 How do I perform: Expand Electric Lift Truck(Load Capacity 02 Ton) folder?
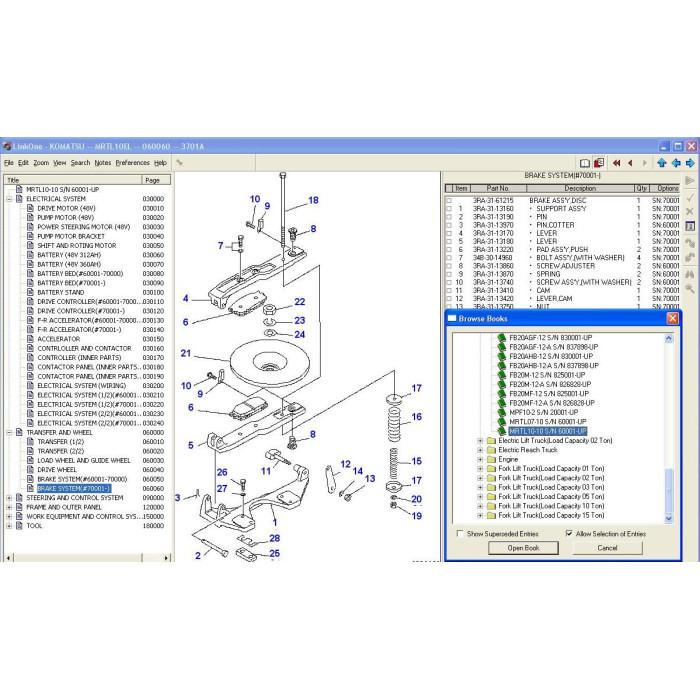[480, 441]
